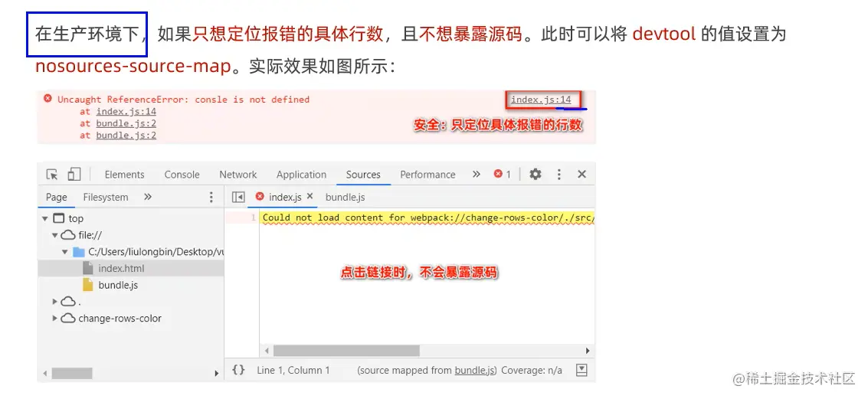Switch to the Console tab
The image size is (868, 399).
(182, 175)
